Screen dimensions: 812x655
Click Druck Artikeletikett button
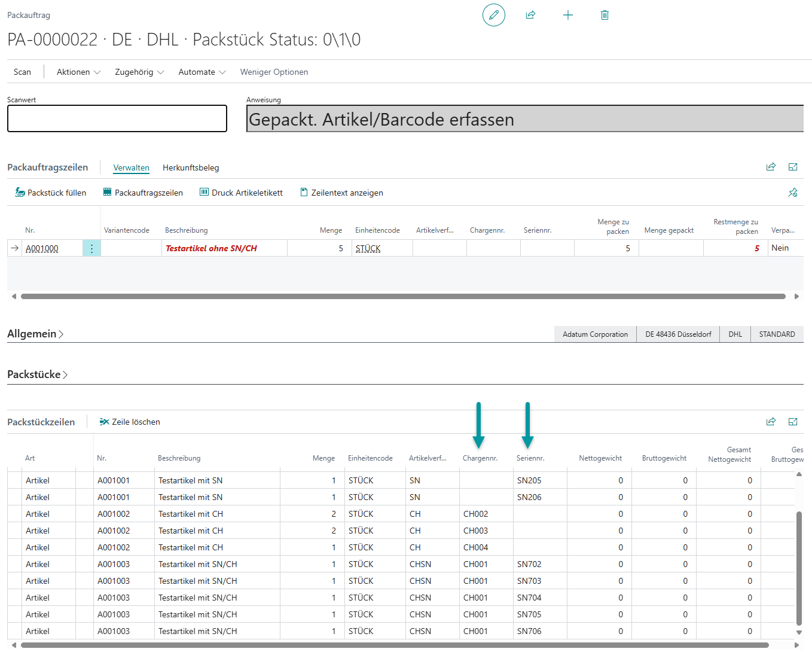[x=241, y=193]
